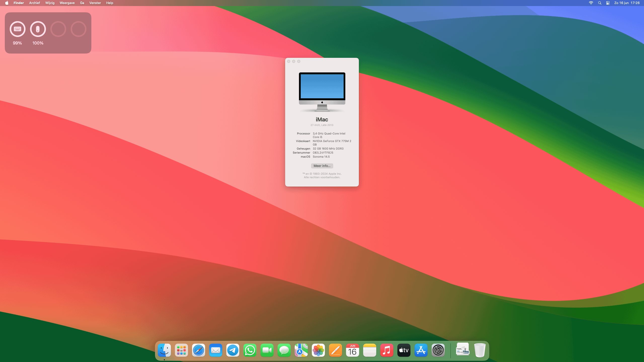Click the 99% keyboard battery label

click(17, 43)
